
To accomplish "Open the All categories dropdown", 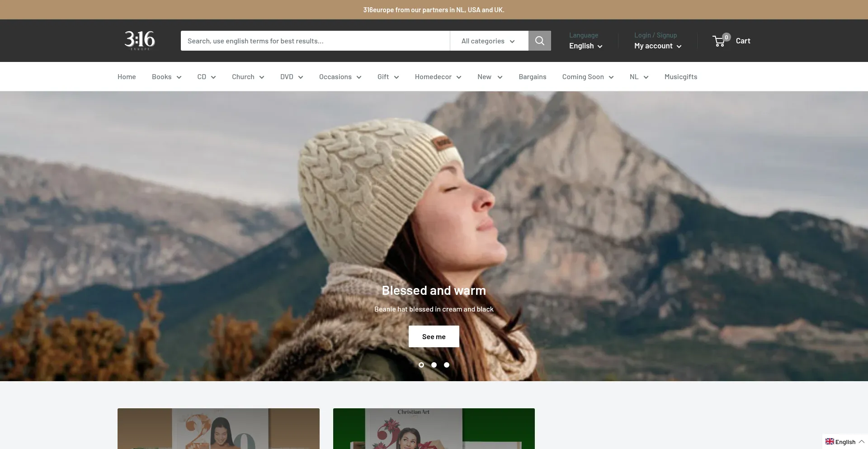I will tap(488, 41).
